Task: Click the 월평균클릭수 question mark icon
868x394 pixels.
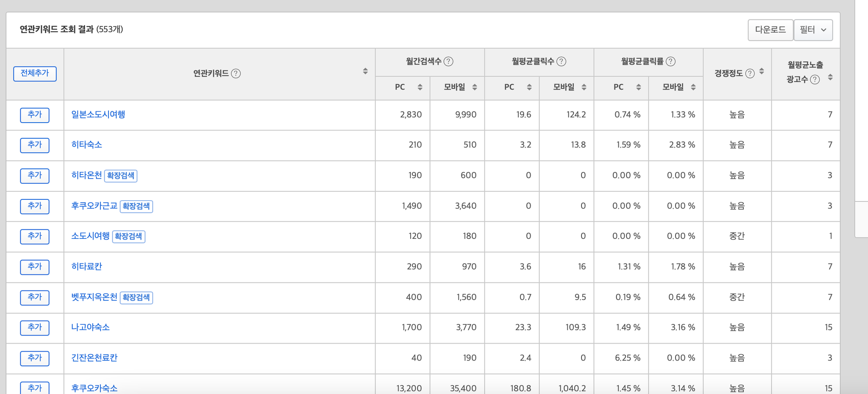Action: [x=561, y=61]
